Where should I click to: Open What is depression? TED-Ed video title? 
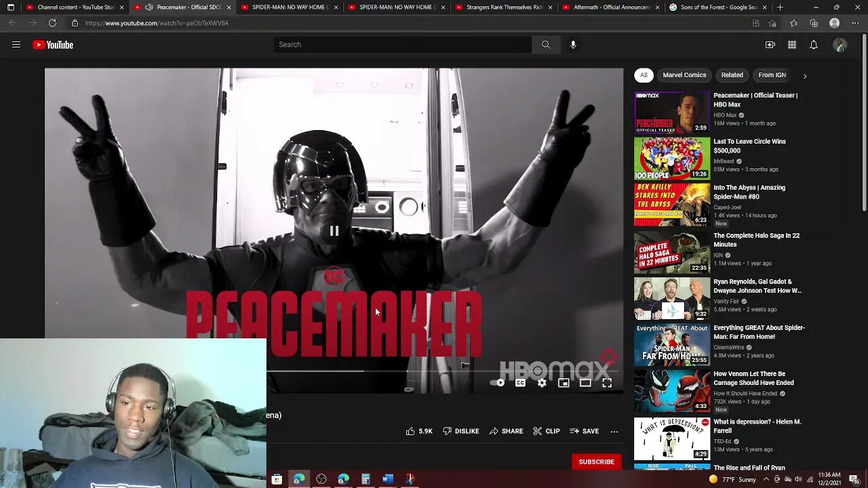[757, 426]
